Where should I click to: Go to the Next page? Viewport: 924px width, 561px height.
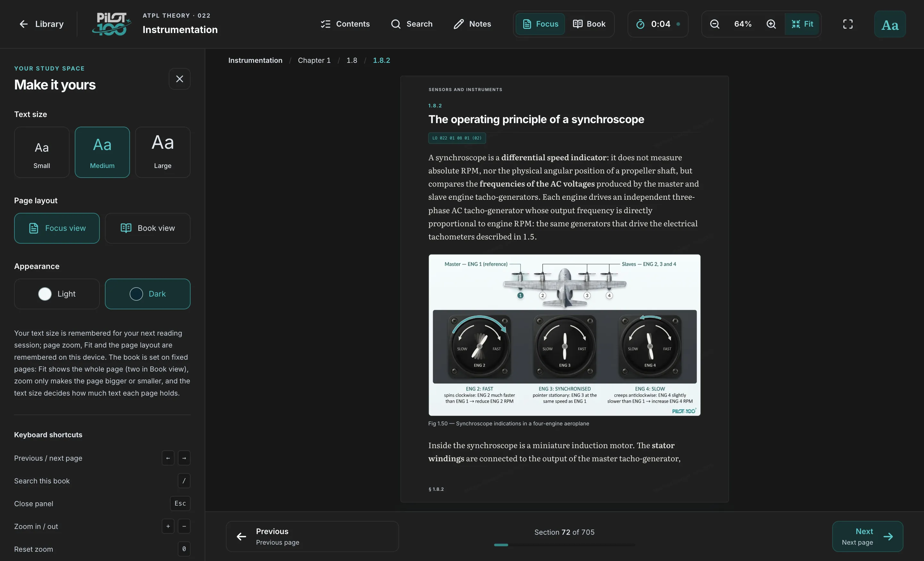click(x=868, y=536)
